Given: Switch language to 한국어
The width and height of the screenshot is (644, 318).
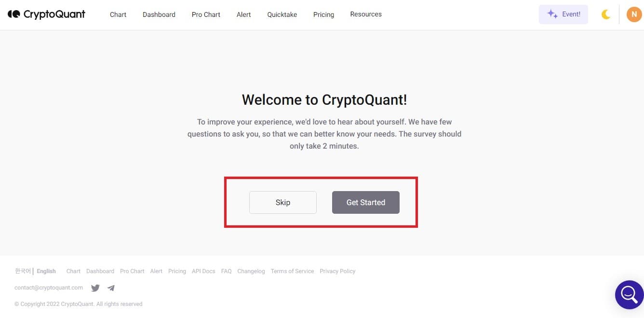Looking at the screenshot, I should click(23, 271).
